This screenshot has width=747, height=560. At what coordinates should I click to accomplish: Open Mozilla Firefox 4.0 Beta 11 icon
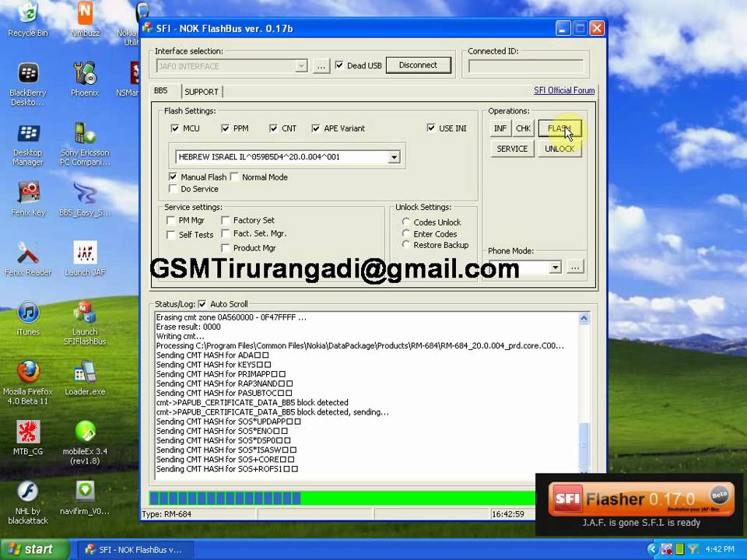pos(28,383)
